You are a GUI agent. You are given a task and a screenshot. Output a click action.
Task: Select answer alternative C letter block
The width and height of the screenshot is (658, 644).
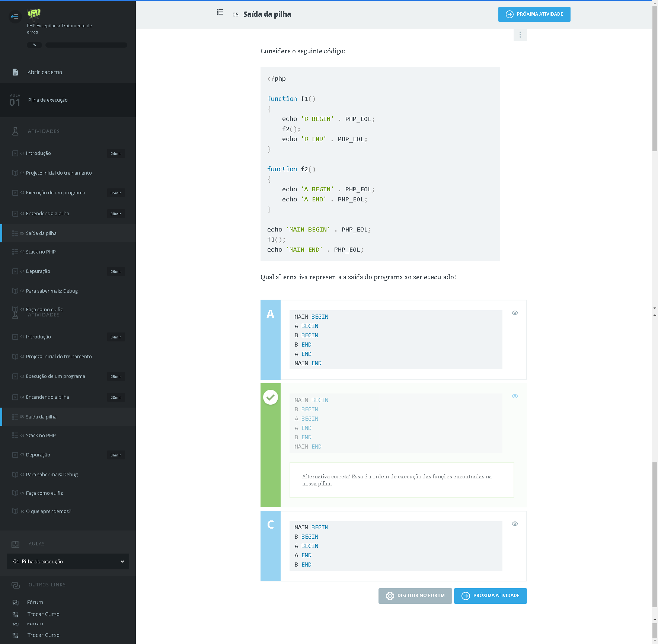271,525
